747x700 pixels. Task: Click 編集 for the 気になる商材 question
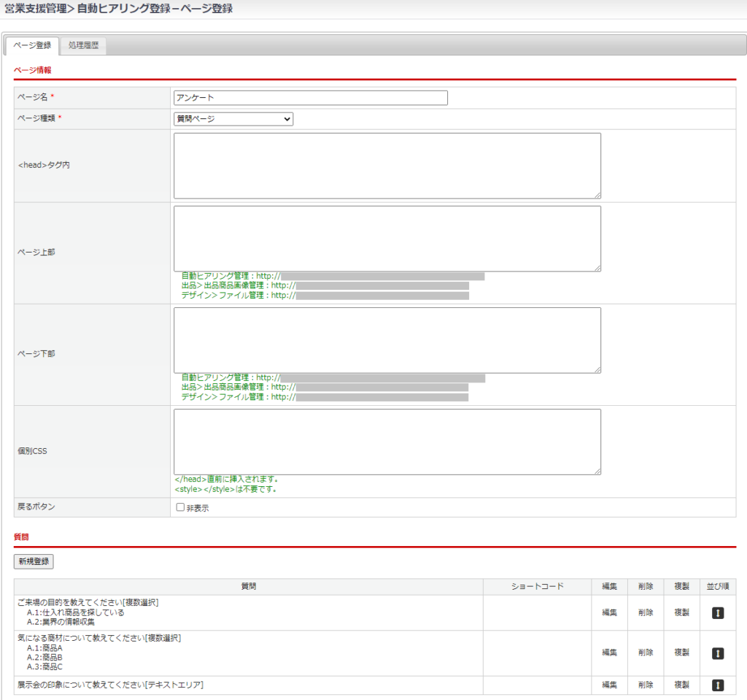click(609, 653)
